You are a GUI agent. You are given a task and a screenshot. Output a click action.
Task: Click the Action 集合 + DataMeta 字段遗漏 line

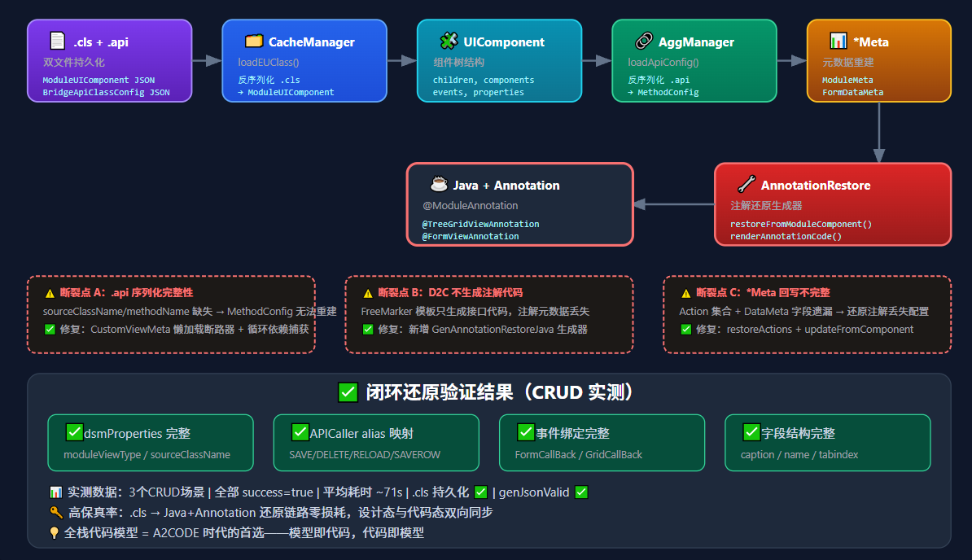(x=804, y=311)
